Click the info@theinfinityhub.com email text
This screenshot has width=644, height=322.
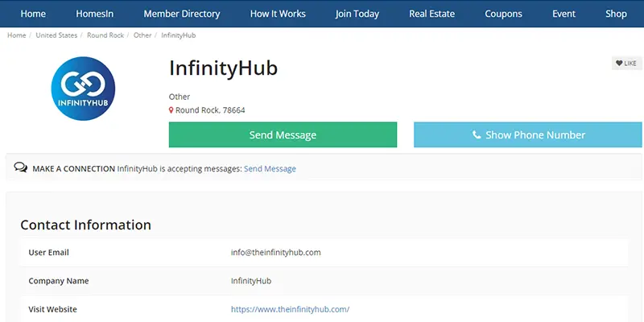click(275, 252)
